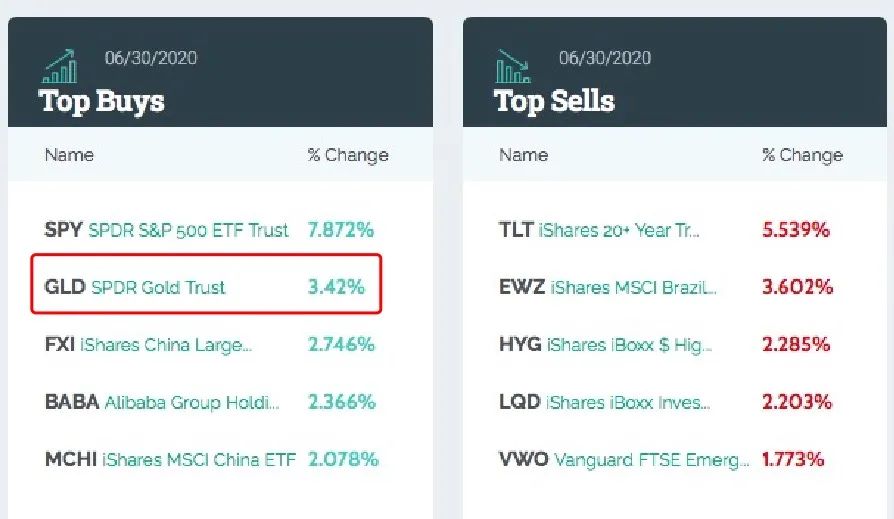The height and width of the screenshot is (519, 894).
Task: Click the falling chart icon beside Top Sells
Action: (x=514, y=67)
